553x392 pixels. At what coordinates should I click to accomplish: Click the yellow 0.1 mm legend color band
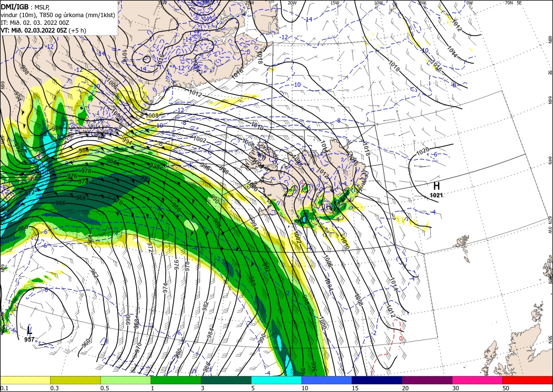click(x=25, y=380)
